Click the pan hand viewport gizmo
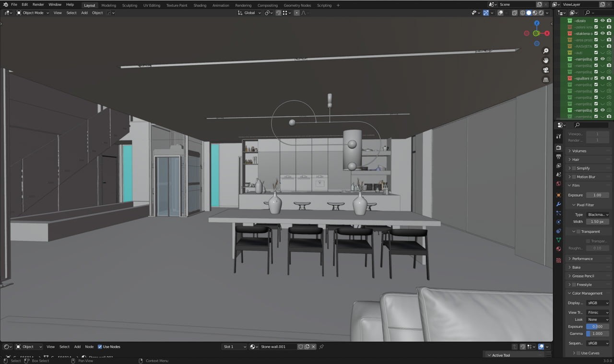This screenshot has height=364, width=614. click(x=546, y=60)
